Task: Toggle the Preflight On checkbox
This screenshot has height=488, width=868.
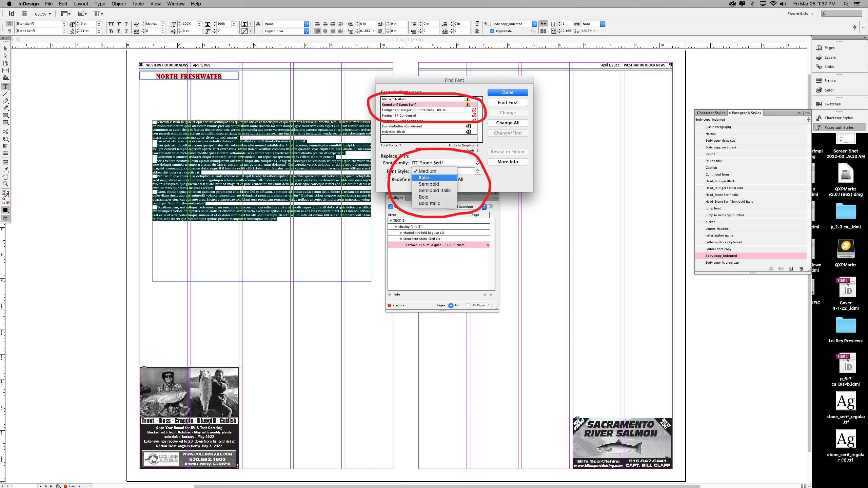Action: click(391, 207)
